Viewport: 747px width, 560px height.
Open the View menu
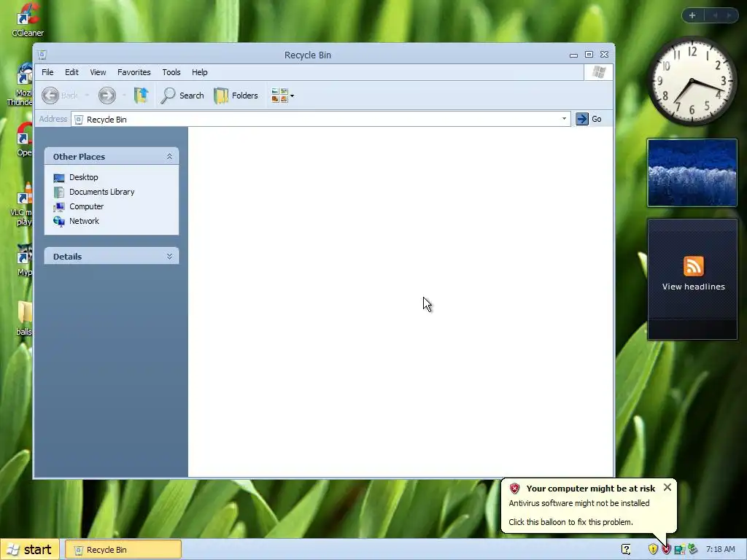tap(98, 72)
